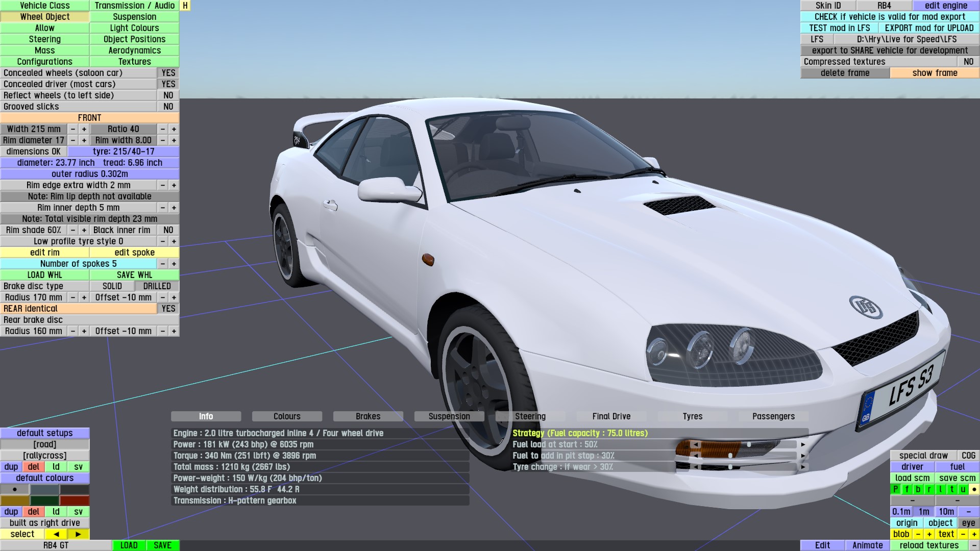Select DRILLED brake disc type
Screen dimensions: 980x551
157,286
